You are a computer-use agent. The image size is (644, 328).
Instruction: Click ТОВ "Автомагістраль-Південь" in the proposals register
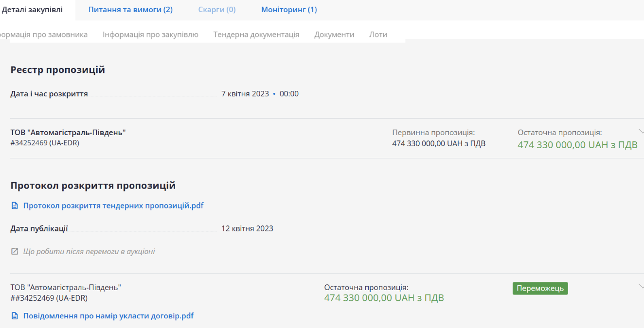point(68,132)
